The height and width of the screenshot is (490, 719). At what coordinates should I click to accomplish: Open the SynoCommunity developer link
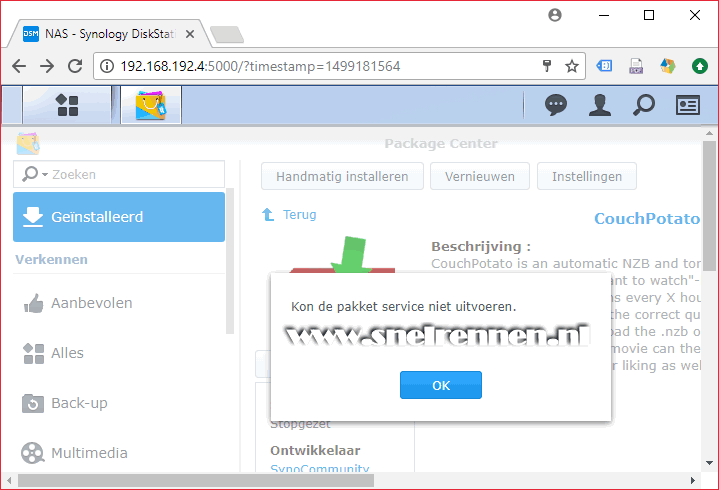pyautogui.click(x=320, y=468)
